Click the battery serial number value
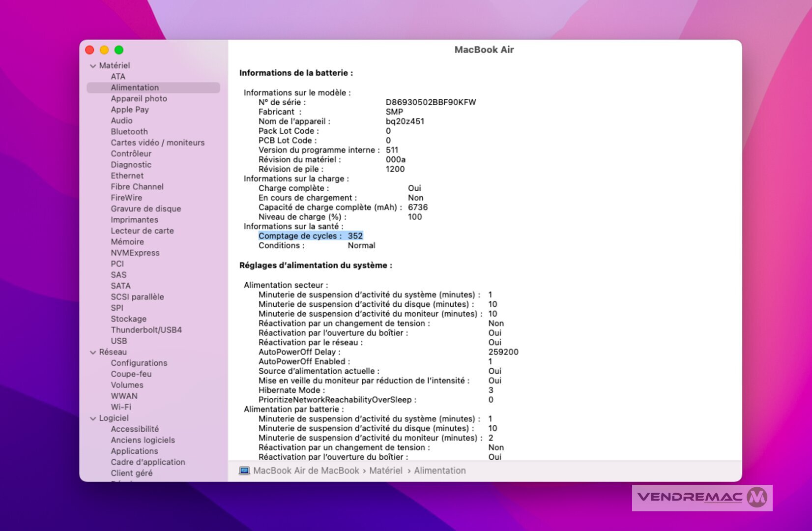Image resolution: width=812 pixels, height=531 pixels. click(431, 102)
